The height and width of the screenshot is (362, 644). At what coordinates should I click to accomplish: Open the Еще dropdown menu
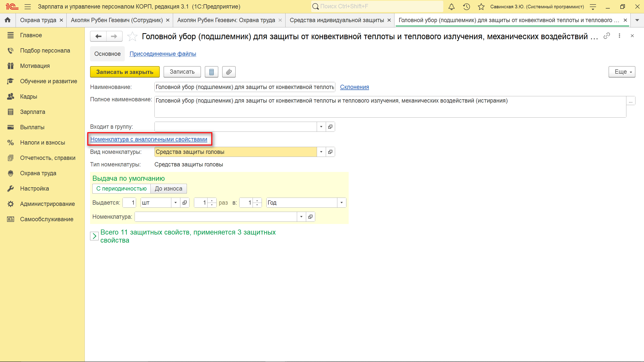[622, 72]
